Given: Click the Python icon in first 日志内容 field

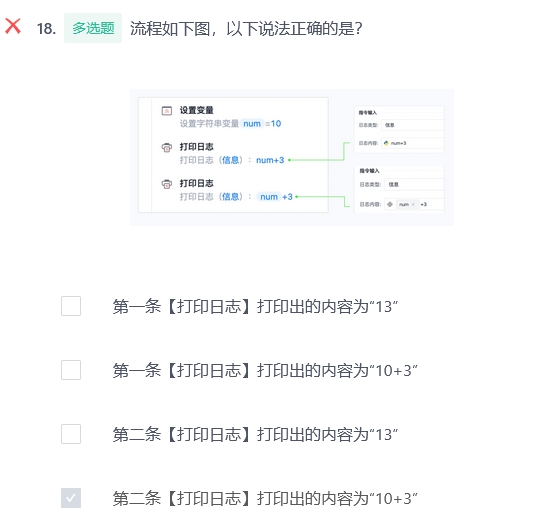Looking at the screenshot, I should click(386, 143).
